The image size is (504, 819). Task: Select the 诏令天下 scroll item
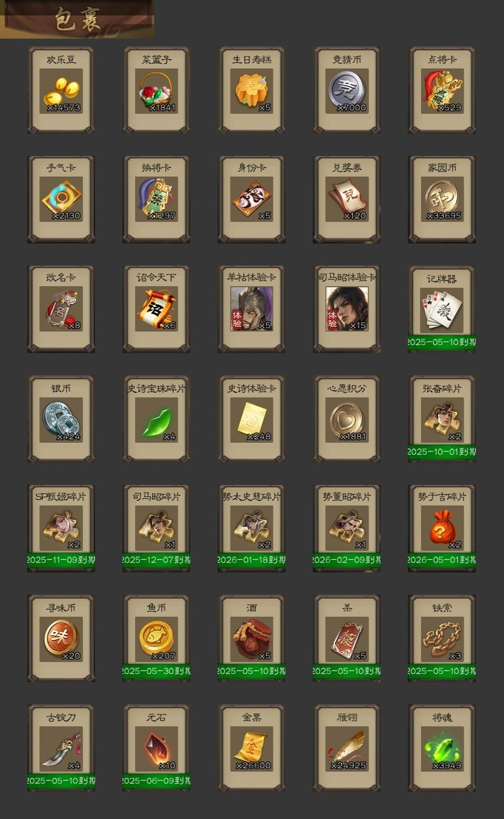156,309
